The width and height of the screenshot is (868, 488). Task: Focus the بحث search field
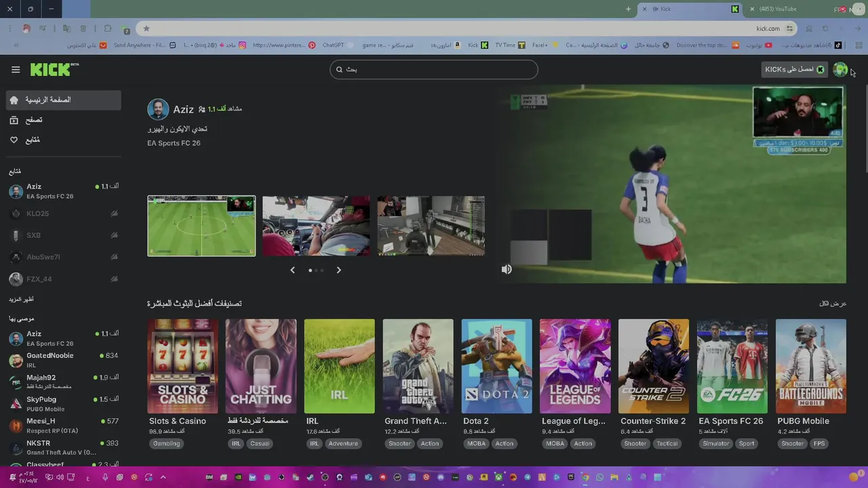coord(434,69)
